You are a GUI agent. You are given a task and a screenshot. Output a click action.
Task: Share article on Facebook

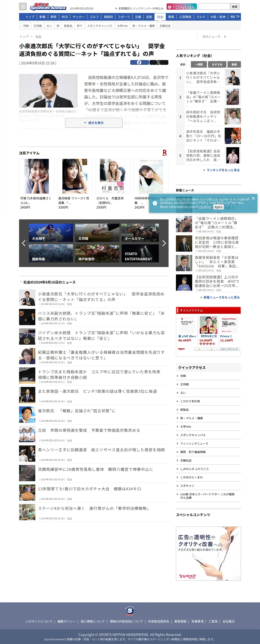tap(140, 62)
